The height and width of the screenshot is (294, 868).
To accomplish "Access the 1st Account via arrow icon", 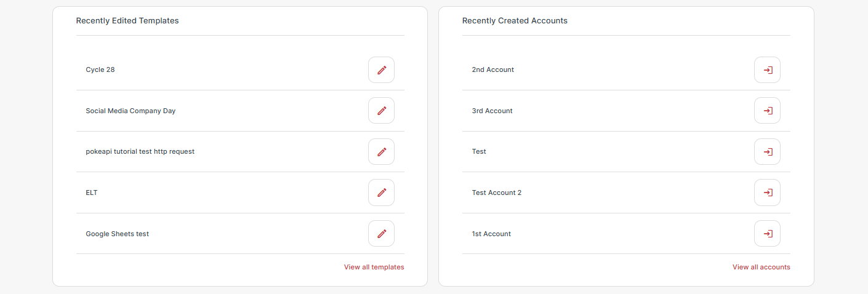I will [767, 234].
